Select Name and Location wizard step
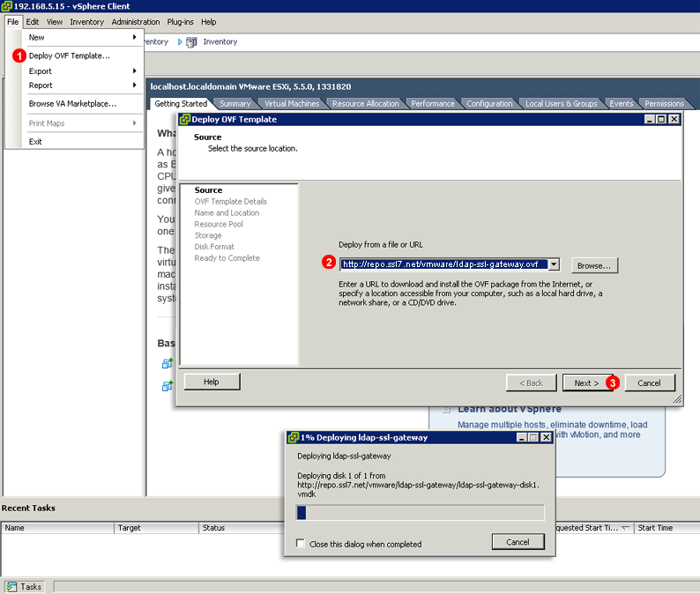The image size is (700, 594). tap(227, 213)
